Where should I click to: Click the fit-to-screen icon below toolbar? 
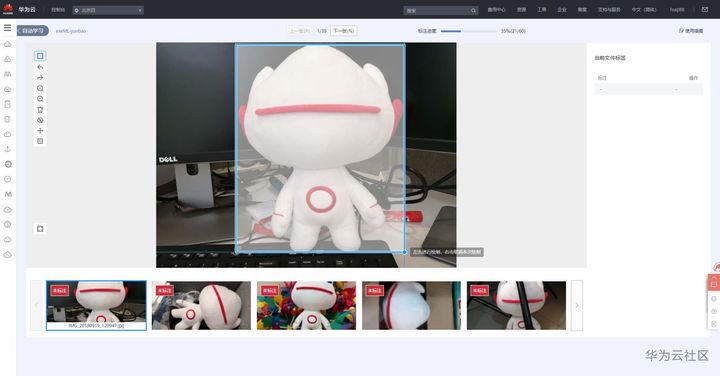coord(40,229)
